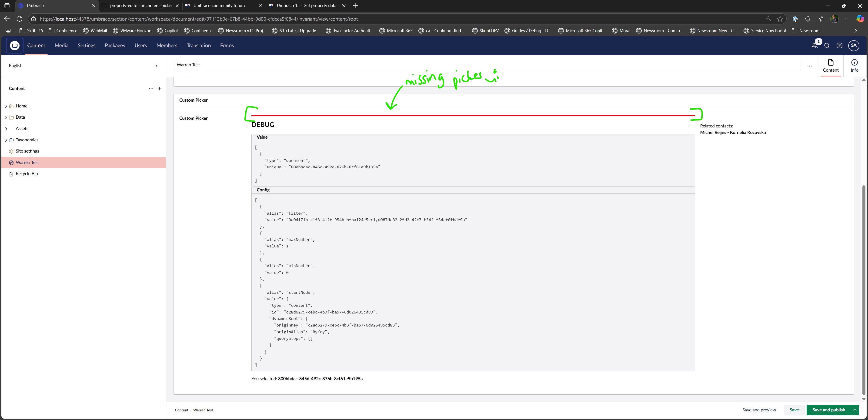Open the Microsoft 365 bookmark

coord(396,31)
